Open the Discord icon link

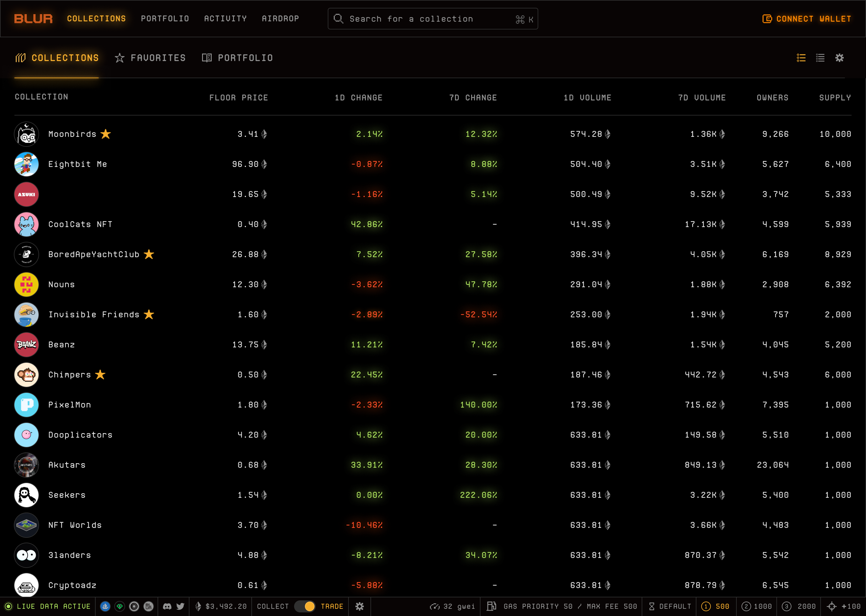167,606
